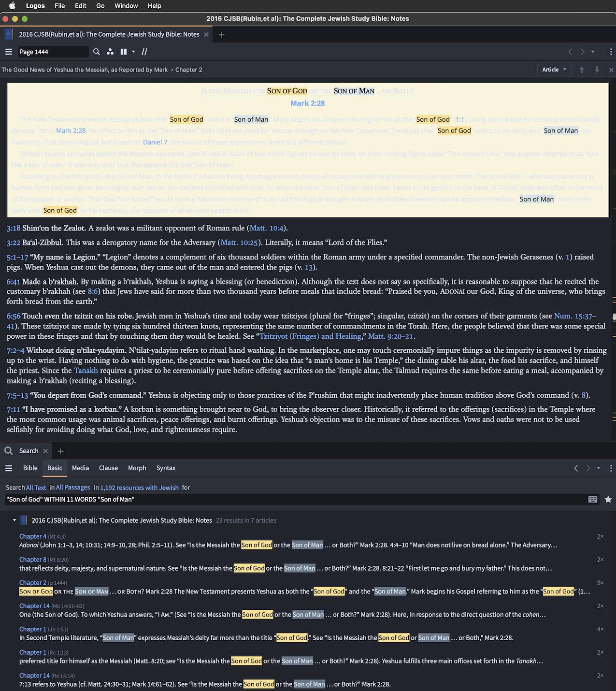Open the Article navigation dropdown

(x=554, y=70)
